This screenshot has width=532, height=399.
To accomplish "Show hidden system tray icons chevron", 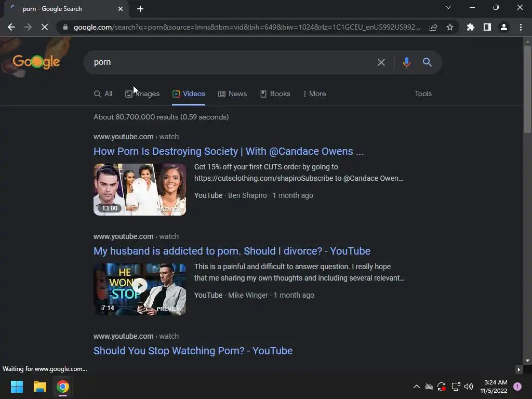I will point(417,387).
